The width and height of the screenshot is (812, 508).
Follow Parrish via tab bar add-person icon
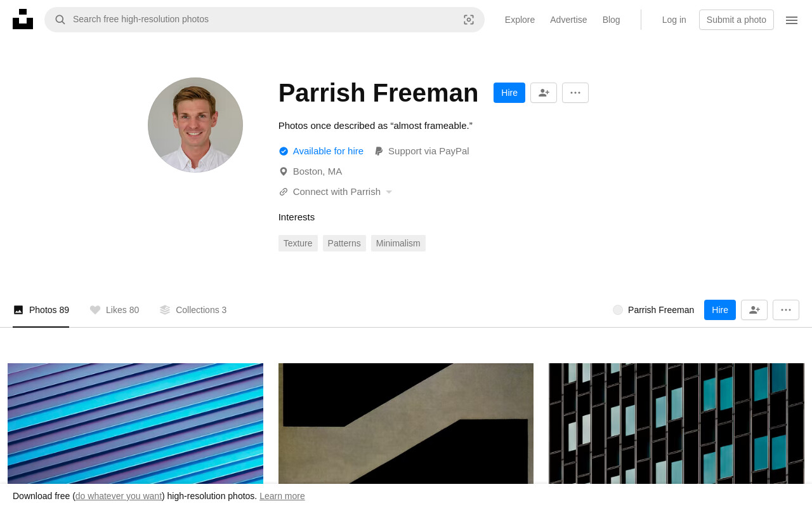[x=754, y=310]
